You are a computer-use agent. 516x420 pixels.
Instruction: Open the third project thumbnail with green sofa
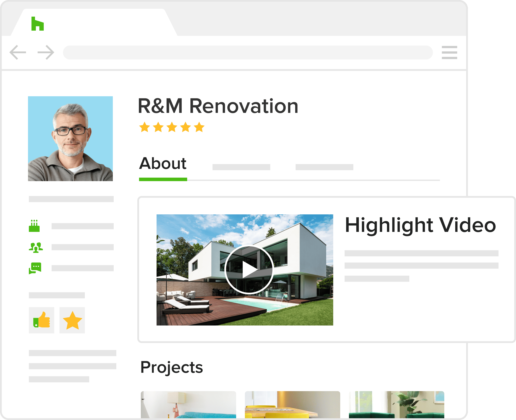coord(396,404)
